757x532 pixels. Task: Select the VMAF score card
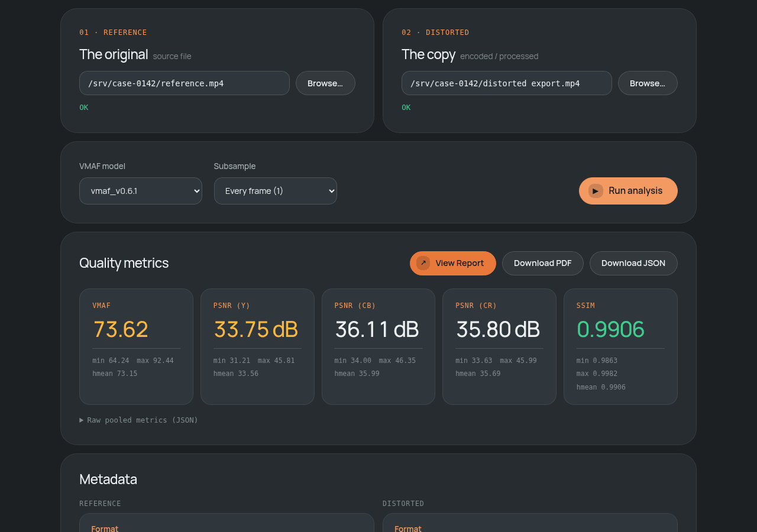coord(136,346)
